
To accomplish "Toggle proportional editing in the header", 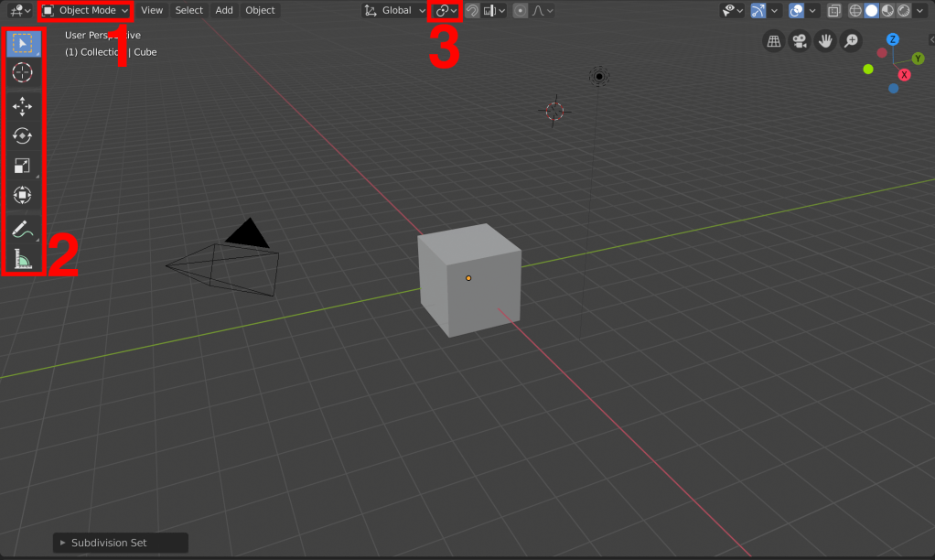I will click(x=520, y=11).
